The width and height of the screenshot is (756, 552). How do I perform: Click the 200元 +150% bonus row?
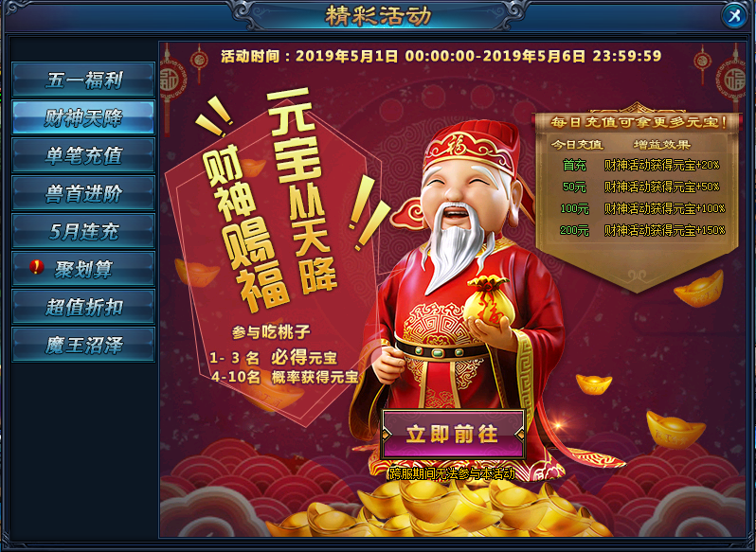pyautogui.click(x=641, y=230)
